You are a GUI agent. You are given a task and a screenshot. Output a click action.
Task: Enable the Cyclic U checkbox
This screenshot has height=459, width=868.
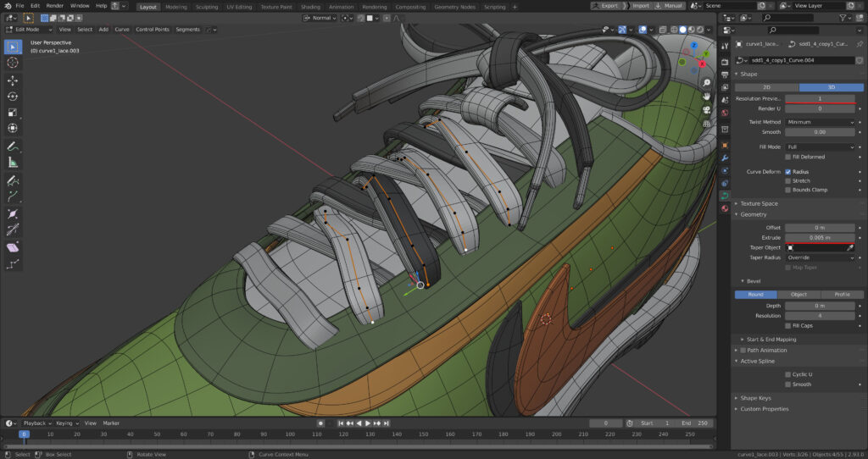787,374
